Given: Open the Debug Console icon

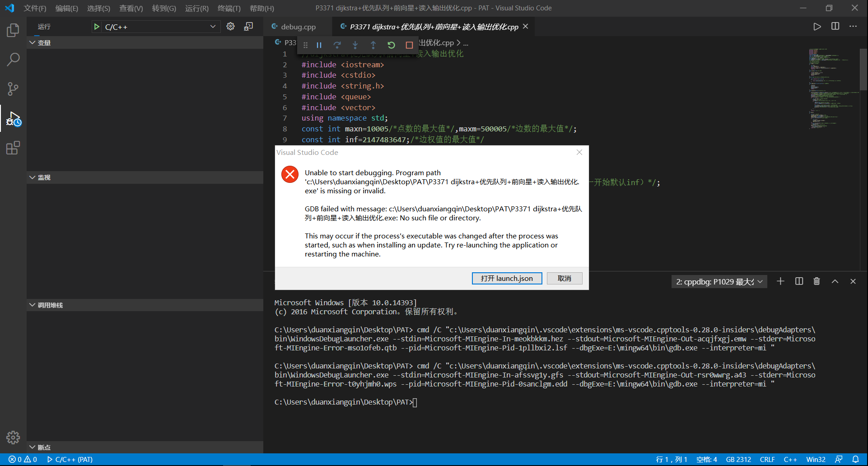Looking at the screenshot, I should coord(248,26).
